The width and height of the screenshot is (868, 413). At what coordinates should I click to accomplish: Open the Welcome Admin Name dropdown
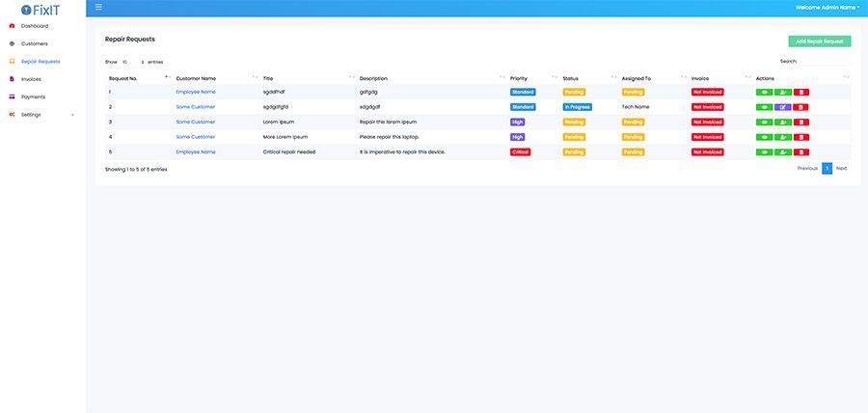tap(827, 8)
